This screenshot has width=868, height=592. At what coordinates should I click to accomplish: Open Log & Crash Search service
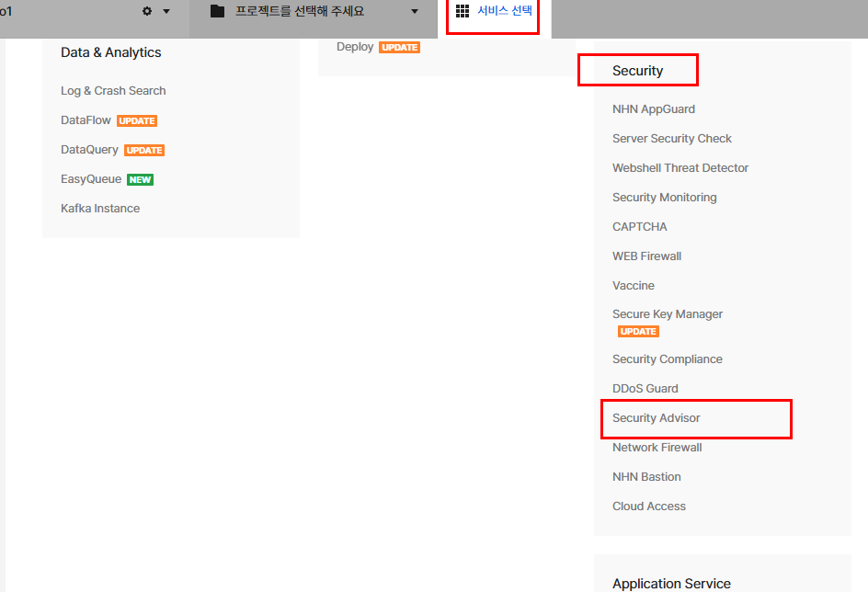click(113, 91)
